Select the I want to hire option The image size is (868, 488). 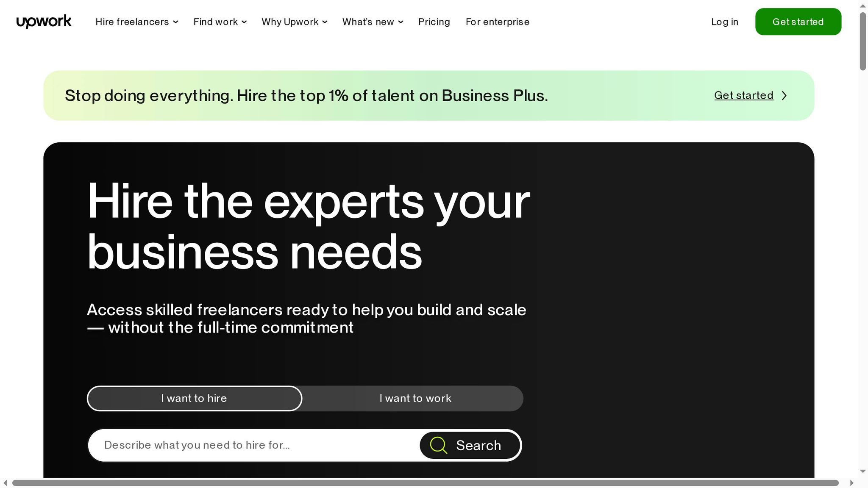pyautogui.click(x=194, y=398)
